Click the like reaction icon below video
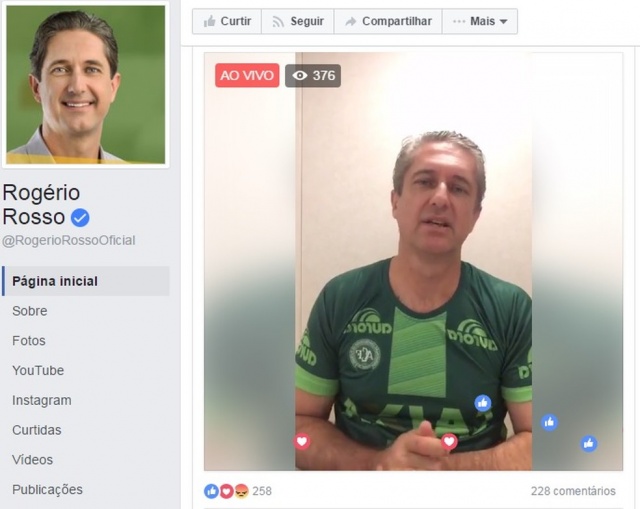Viewport: 640px width, 509px height. coord(211,491)
